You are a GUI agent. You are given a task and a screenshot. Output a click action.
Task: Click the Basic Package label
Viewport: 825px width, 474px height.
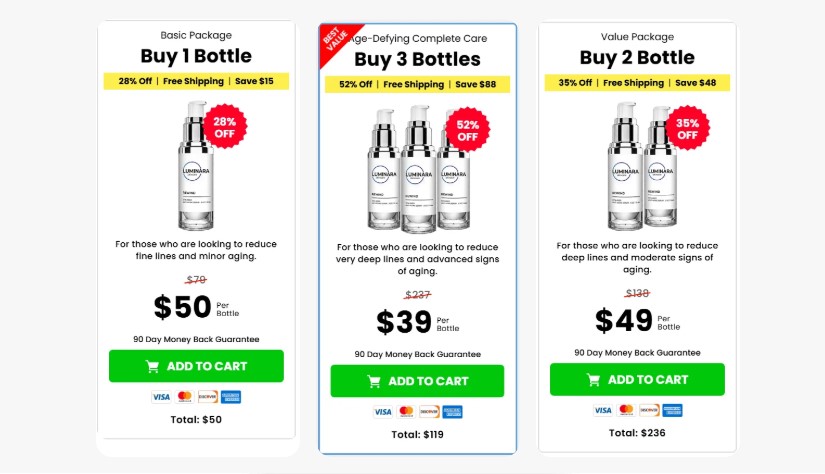pyautogui.click(x=196, y=35)
